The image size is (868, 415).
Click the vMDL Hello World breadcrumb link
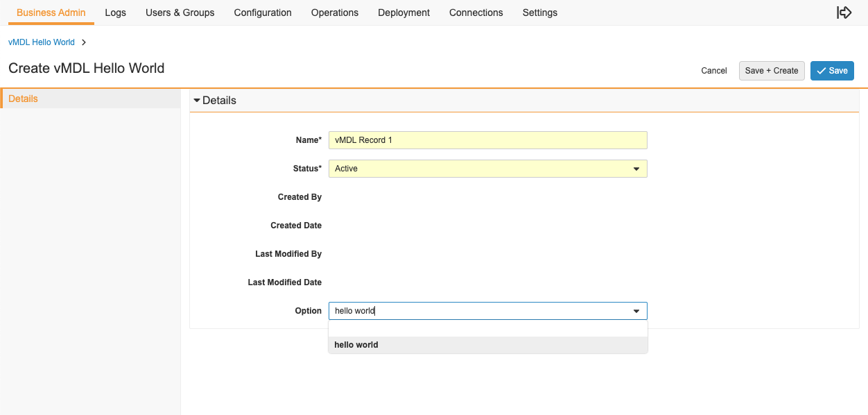pyautogui.click(x=42, y=42)
